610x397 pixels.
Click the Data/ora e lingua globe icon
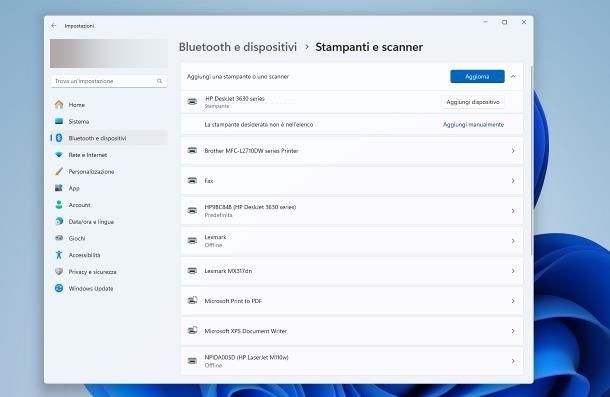click(59, 221)
